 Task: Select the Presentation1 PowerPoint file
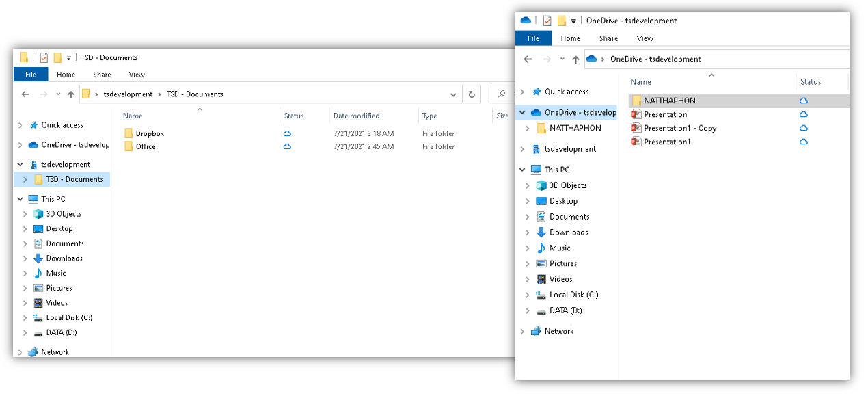(x=667, y=142)
